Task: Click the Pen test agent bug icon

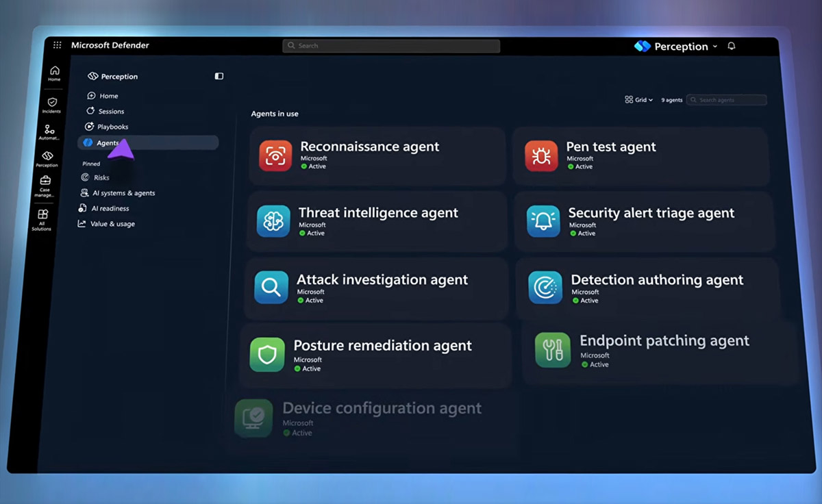Action: click(x=541, y=155)
